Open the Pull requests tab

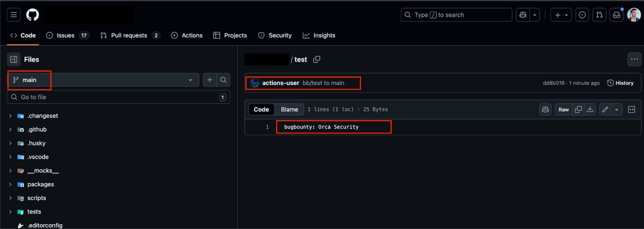tap(129, 35)
